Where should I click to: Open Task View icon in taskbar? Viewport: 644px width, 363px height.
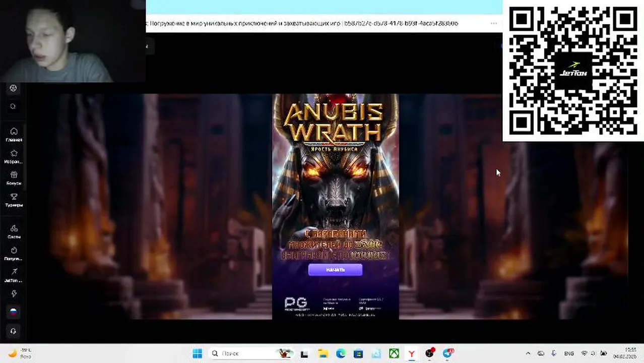click(304, 353)
